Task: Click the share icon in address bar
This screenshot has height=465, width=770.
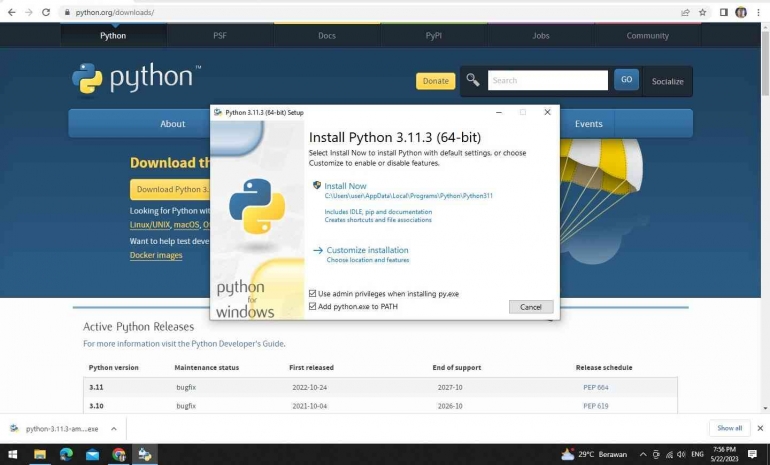Action: point(685,12)
